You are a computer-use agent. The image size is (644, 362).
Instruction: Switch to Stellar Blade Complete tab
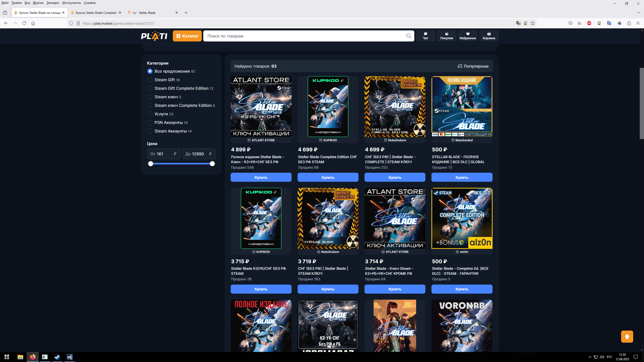pyautogui.click(x=96, y=13)
